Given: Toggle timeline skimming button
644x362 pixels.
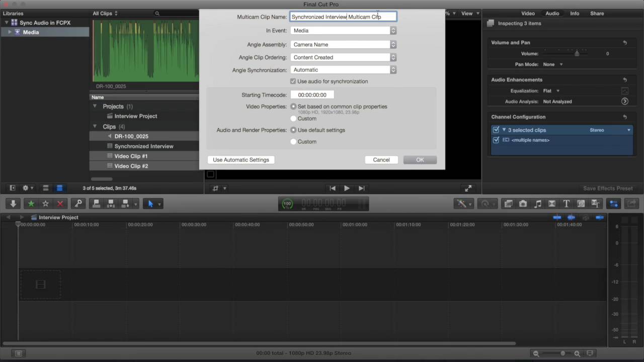Looking at the screenshot, I should [x=557, y=217].
